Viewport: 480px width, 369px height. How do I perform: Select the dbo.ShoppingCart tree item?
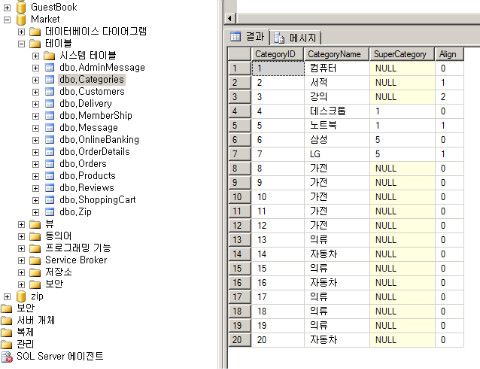[97, 200]
